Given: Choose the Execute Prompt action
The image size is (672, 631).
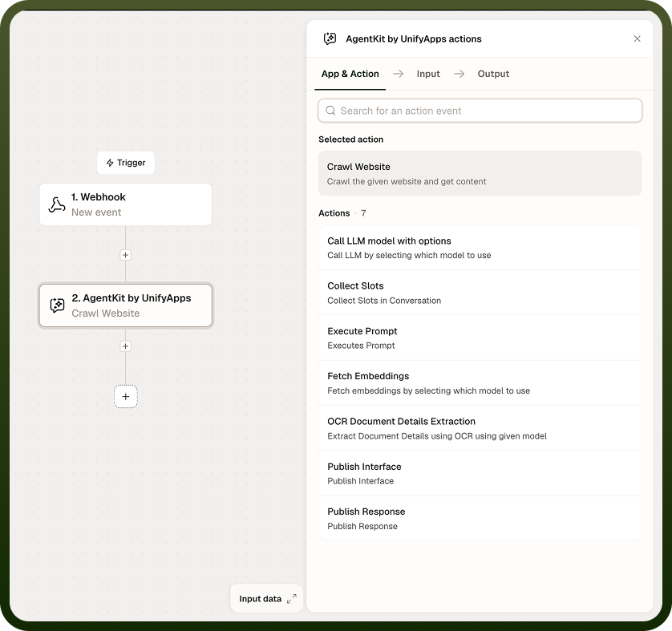Looking at the screenshot, I should 480,338.
